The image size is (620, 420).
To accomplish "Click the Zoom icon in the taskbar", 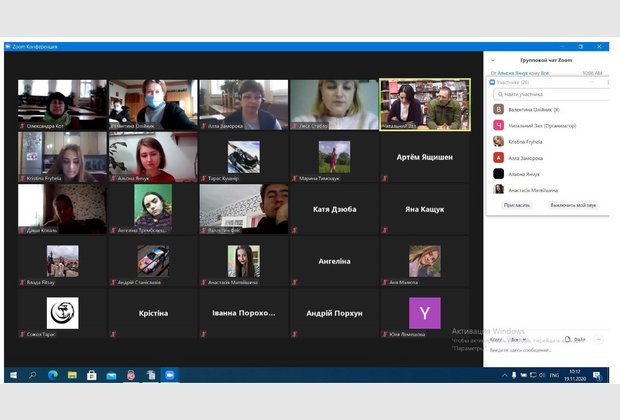I will point(170,375).
